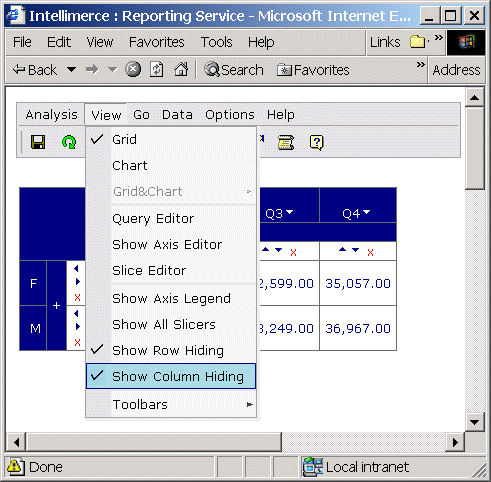Click the green Refresh arrow icon
Screen dimensions: 491x482
pos(69,142)
